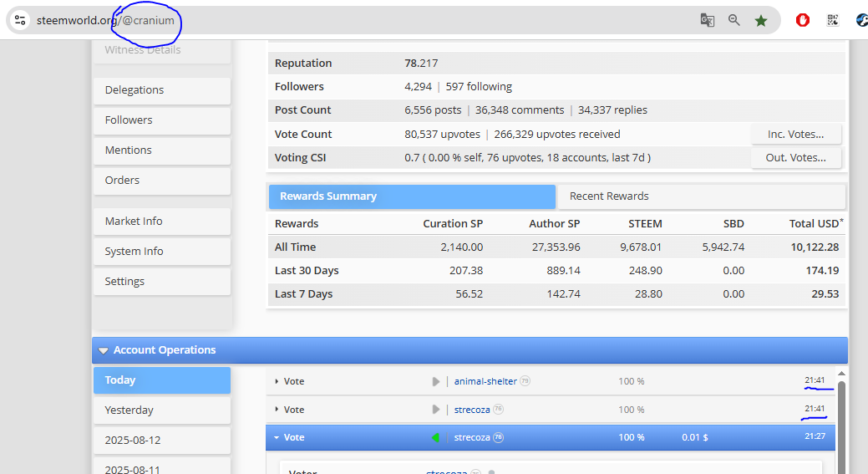Open the Out. Votes... button
Screen dimensions: 868x474
pyautogui.click(x=796, y=158)
